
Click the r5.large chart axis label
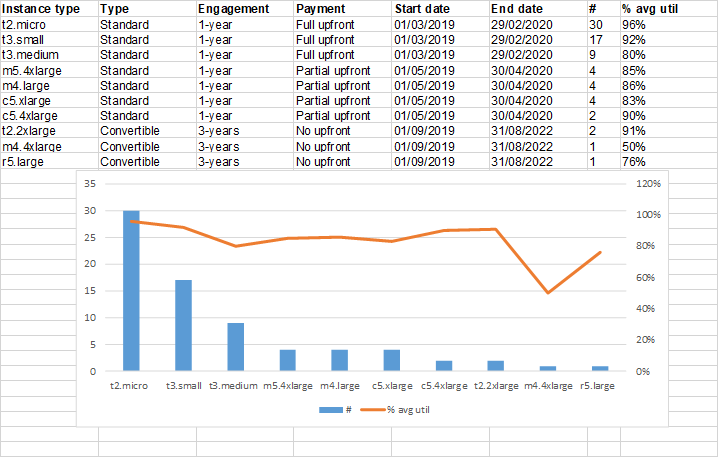click(x=597, y=386)
